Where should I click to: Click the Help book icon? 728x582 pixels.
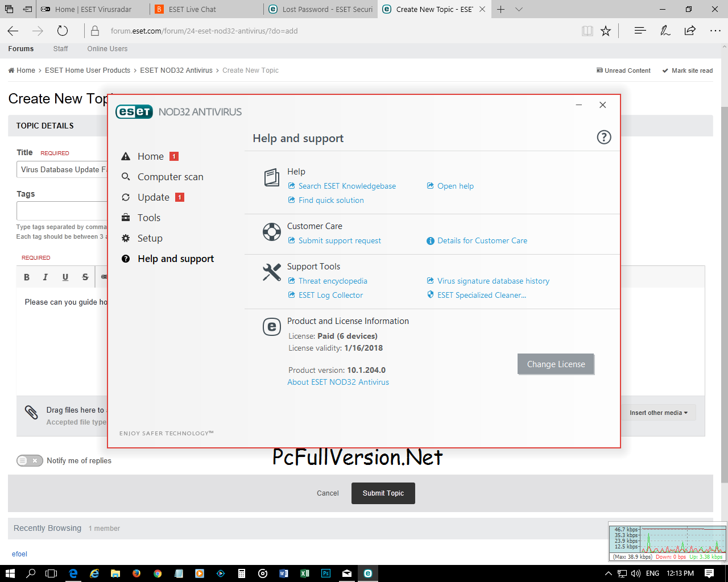click(272, 177)
